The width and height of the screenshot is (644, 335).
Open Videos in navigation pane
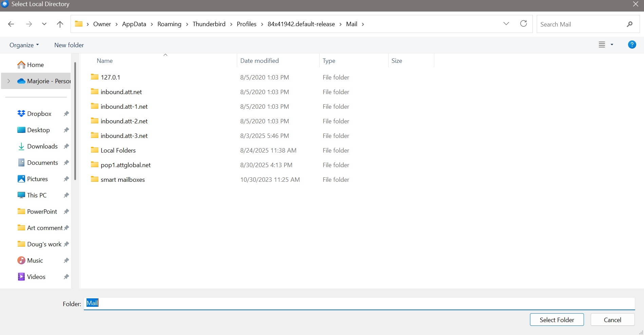[36, 277]
